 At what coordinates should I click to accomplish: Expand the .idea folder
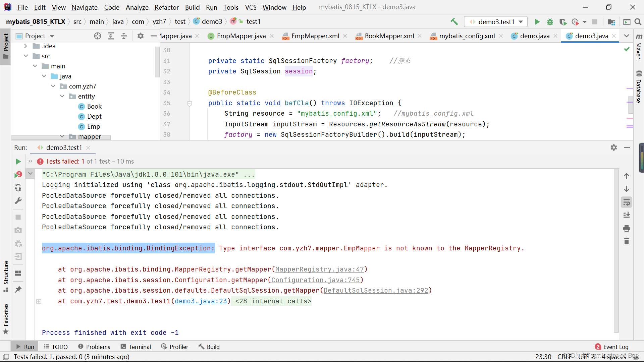click(25, 46)
